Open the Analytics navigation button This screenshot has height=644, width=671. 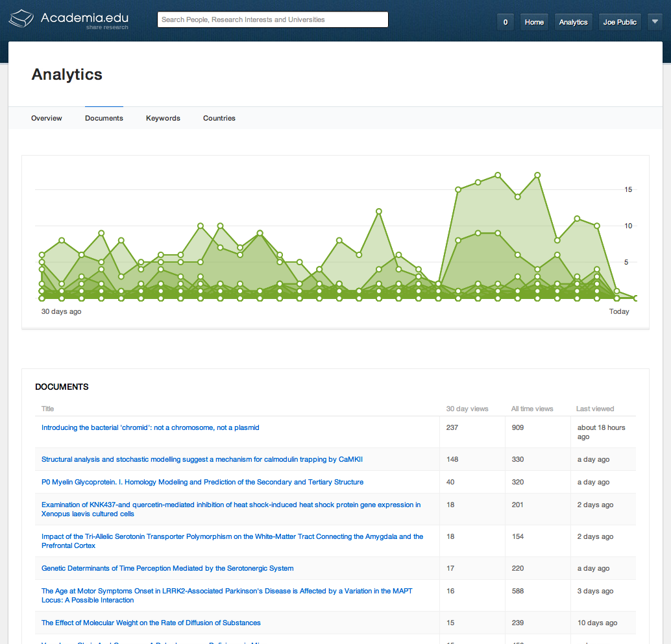pyautogui.click(x=573, y=21)
